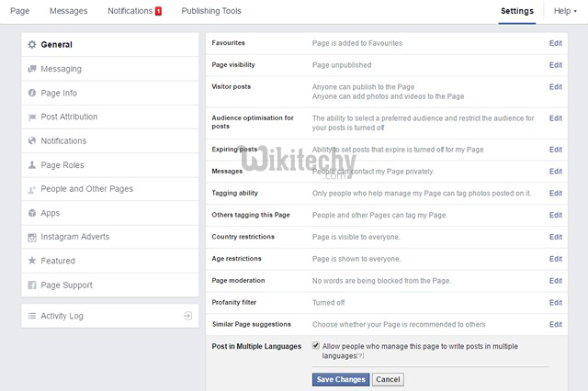Open Apps section in the sidebar

click(x=51, y=213)
